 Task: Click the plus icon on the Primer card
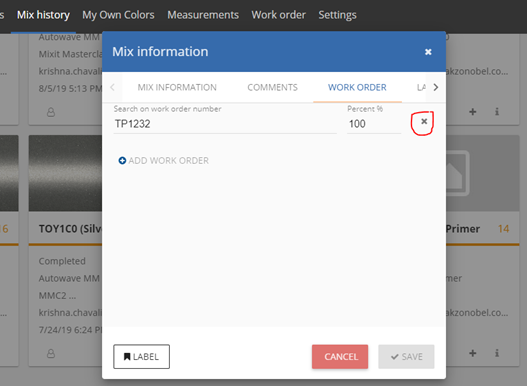(473, 353)
